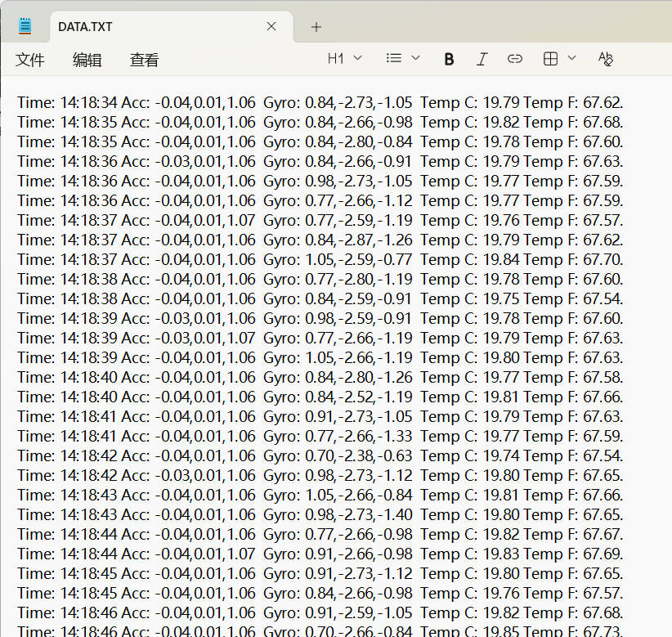Toggle italic formatting
The height and width of the screenshot is (637, 672).
coord(482,58)
